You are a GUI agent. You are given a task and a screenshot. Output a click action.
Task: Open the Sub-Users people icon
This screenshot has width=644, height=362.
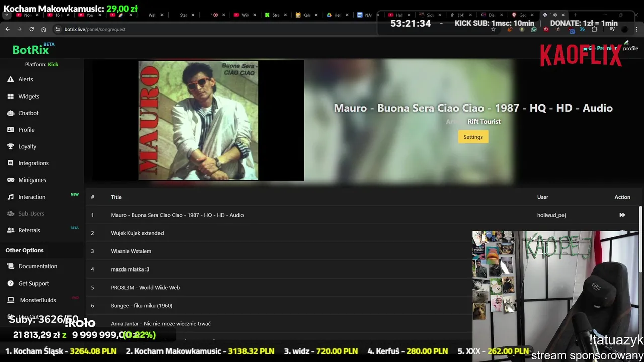pyautogui.click(x=10, y=214)
